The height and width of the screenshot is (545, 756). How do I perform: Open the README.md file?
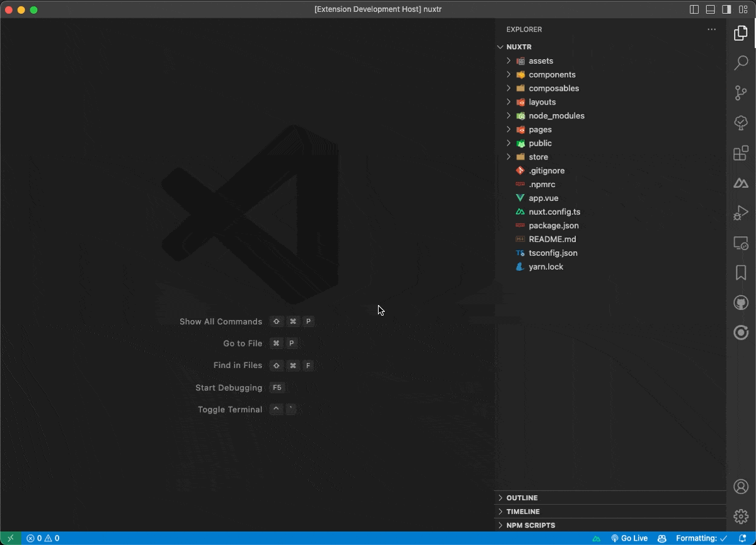coord(610,239)
